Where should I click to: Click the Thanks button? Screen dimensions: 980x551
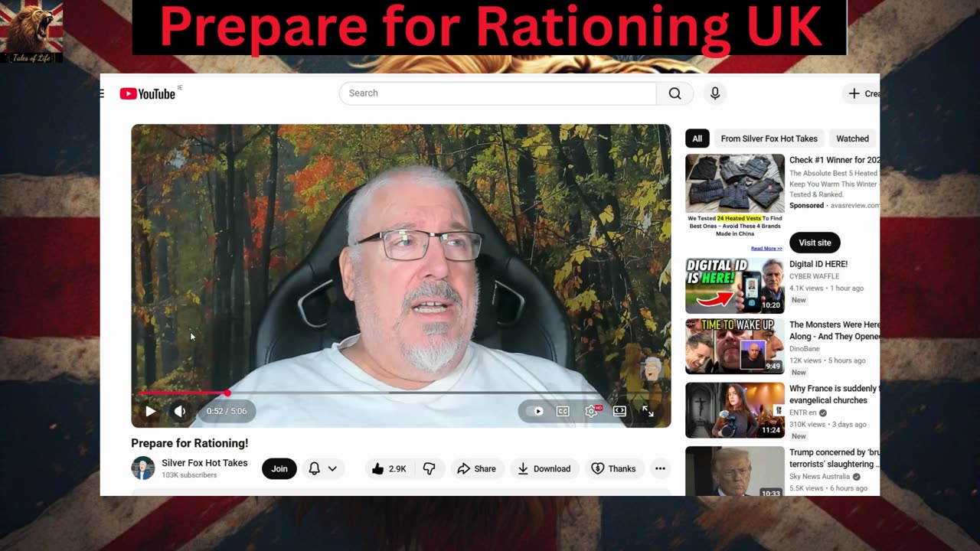point(614,468)
